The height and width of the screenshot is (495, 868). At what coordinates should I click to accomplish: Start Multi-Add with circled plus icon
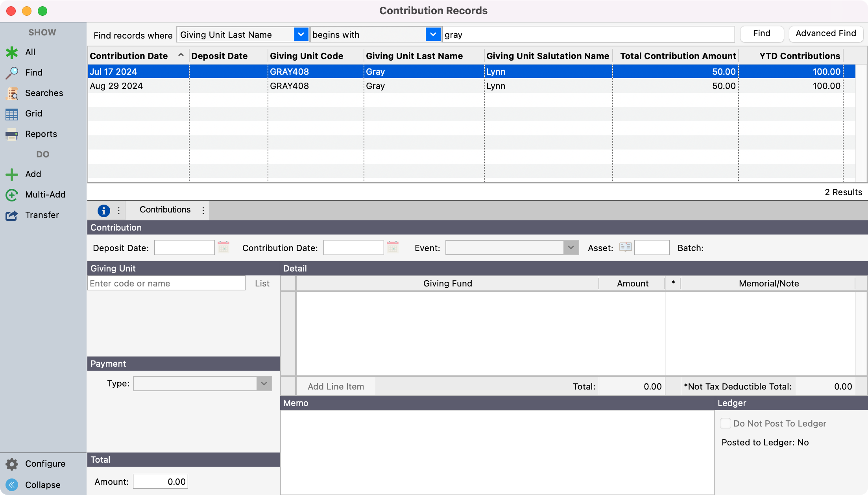coord(12,195)
